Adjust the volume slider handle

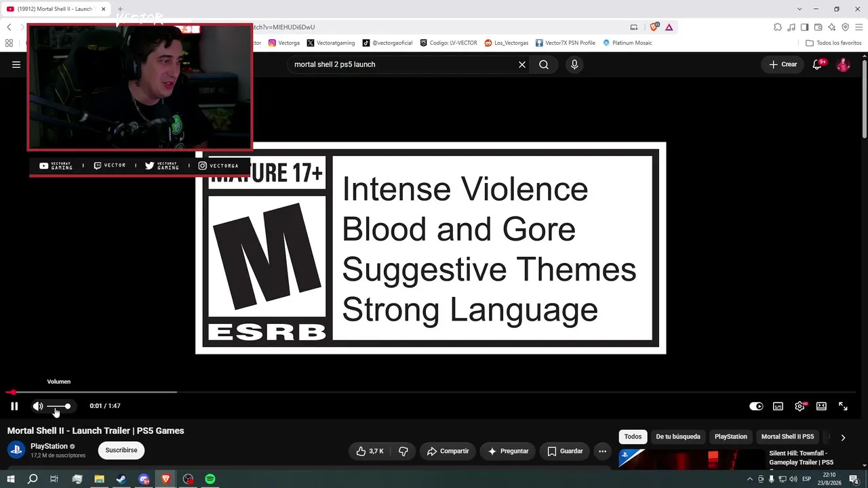pyautogui.click(x=67, y=406)
